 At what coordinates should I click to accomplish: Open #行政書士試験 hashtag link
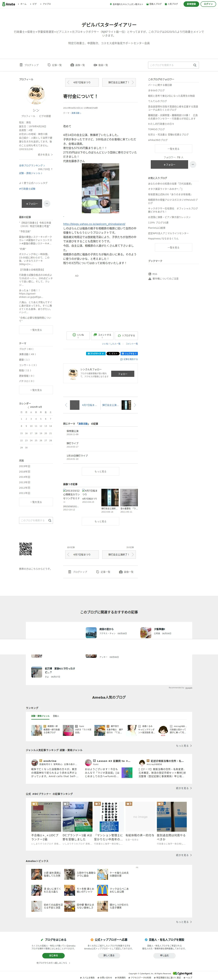tap(27, 189)
